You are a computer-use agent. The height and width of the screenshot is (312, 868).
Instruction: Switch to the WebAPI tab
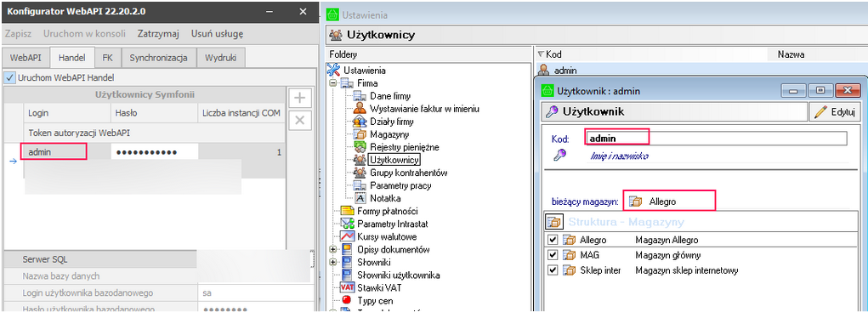pyautogui.click(x=26, y=58)
